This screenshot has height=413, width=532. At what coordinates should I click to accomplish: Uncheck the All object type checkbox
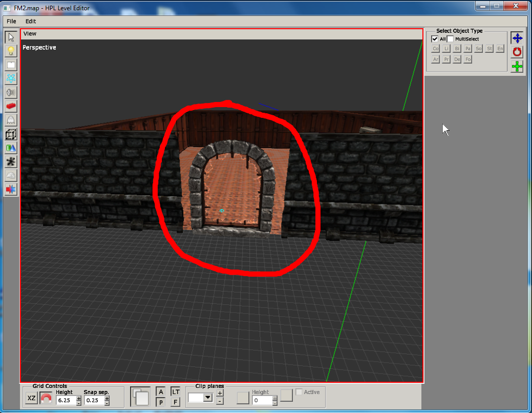(x=435, y=39)
